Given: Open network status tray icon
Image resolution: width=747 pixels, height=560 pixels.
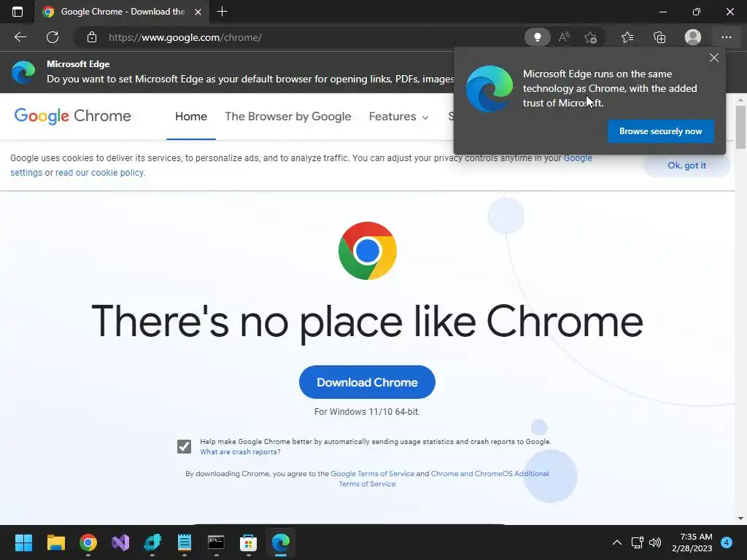Looking at the screenshot, I should (637, 542).
